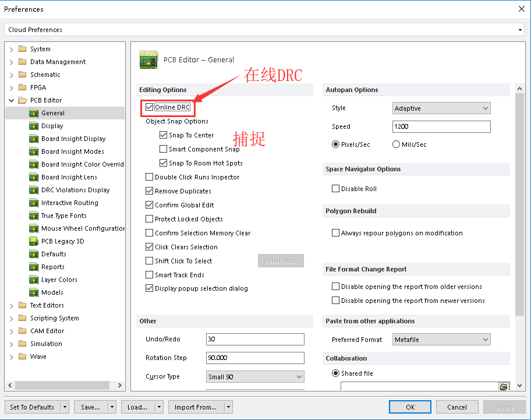Open the Preferred Format dropdown
Screen dimensions: 531x420
(x=485, y=340)
